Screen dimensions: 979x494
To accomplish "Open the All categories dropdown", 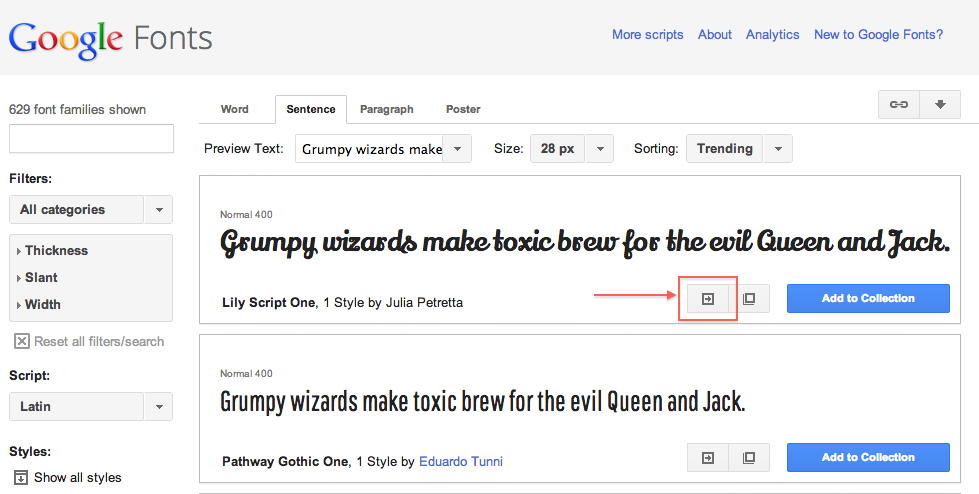I will [90, 210].
